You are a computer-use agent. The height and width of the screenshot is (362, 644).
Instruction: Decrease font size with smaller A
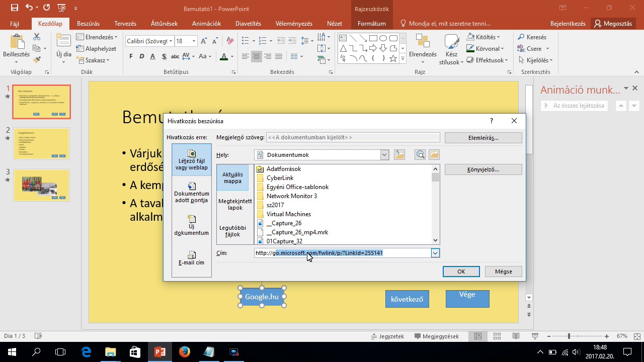[215, 41]
